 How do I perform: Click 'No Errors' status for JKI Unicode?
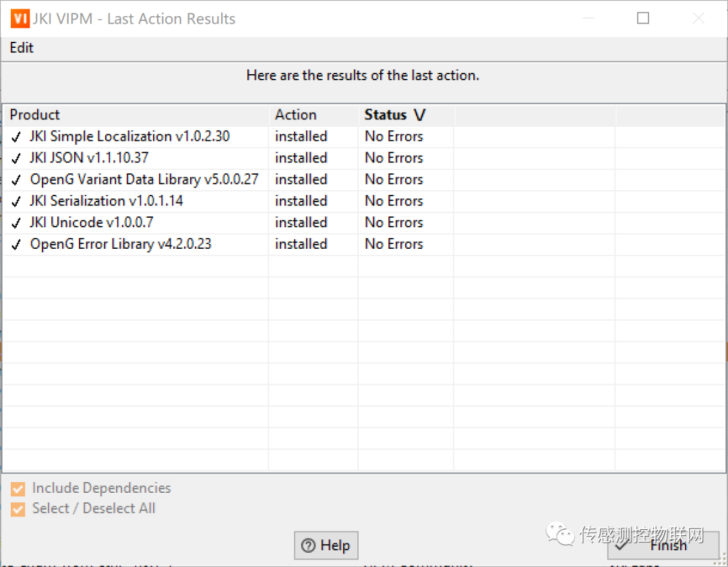point(394,222)
